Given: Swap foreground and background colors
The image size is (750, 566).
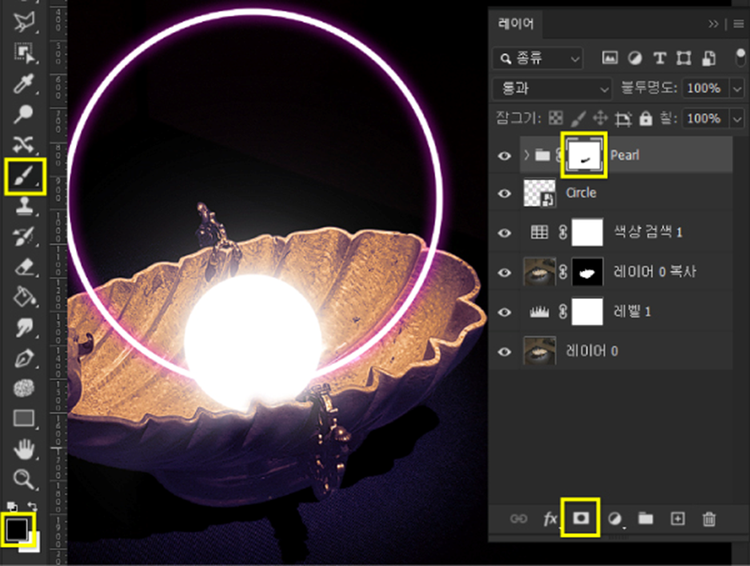Looking at the screenshot, I should click(x=33, y=506).
